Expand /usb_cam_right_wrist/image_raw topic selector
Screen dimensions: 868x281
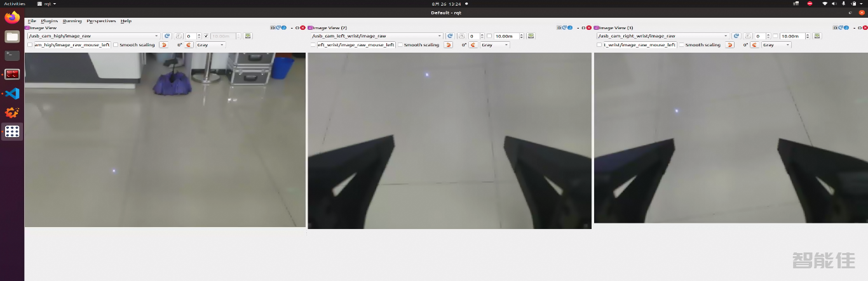coord(725,36)
